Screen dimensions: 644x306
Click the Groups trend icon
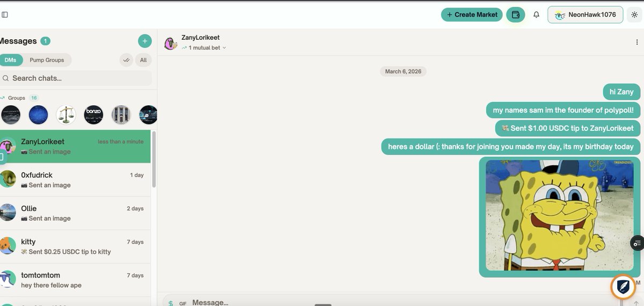click(3, 98)
